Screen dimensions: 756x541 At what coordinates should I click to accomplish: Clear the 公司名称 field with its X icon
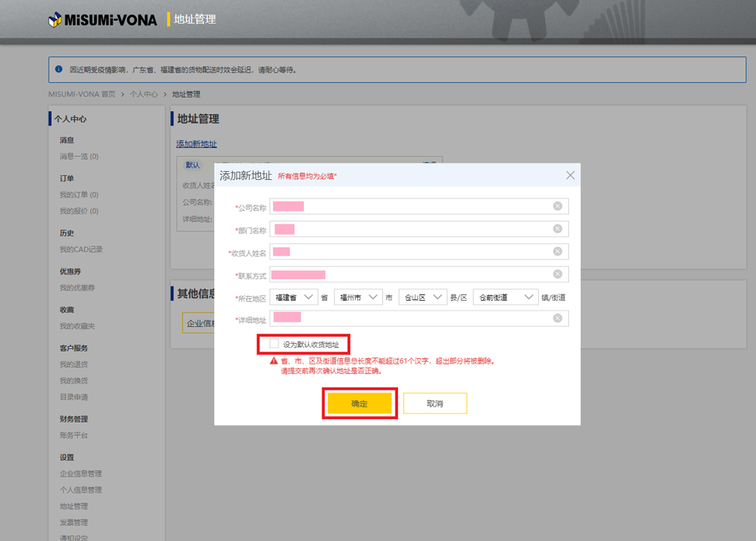pos(557,206)
